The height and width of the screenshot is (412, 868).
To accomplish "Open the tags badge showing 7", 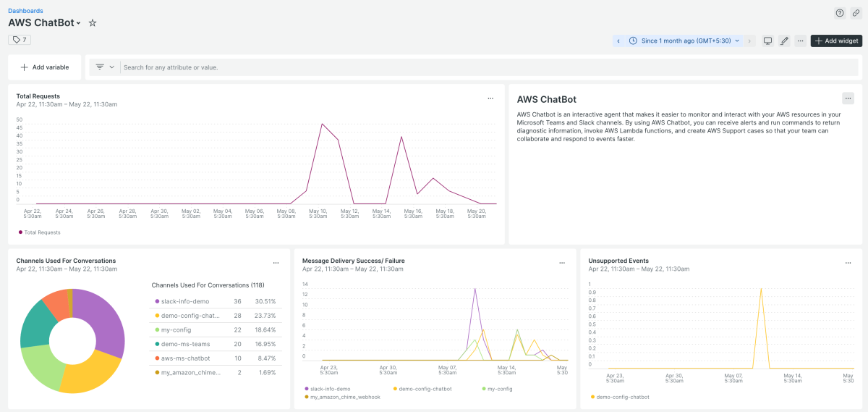I will click(x=20, y=40).
